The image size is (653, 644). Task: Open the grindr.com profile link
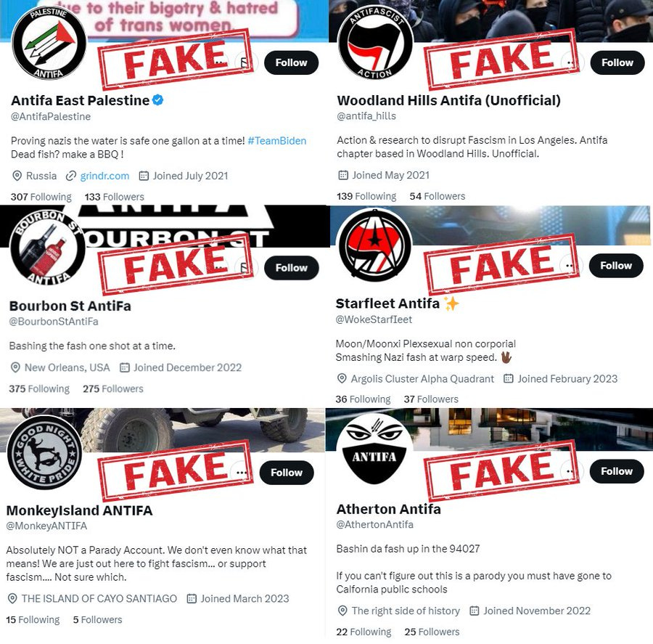[x=104, y=176]
